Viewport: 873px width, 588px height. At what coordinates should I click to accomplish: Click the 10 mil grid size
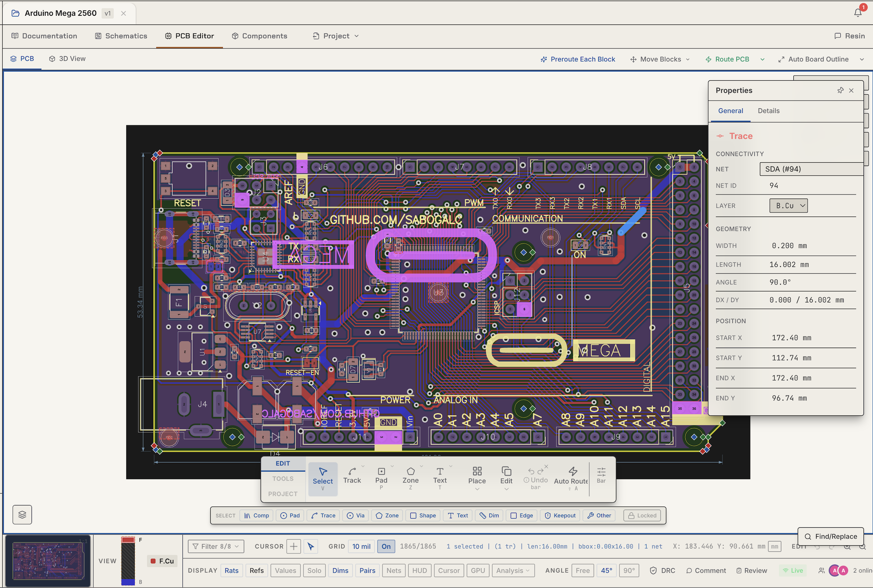361,547
